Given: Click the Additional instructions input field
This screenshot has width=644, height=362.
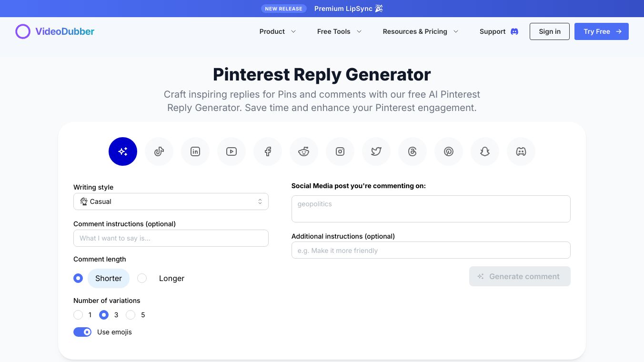Looking at the screenshot, I should (431, 251).
